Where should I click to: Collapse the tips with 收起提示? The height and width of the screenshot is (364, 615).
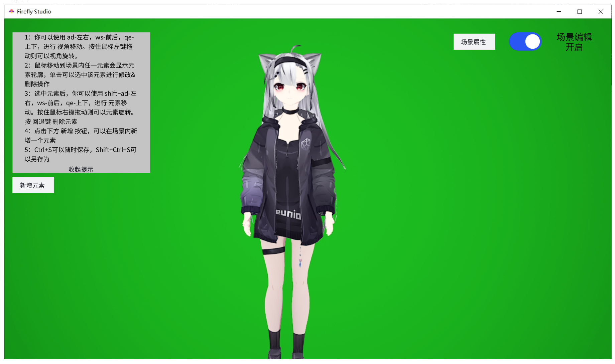tap(81, 169)
